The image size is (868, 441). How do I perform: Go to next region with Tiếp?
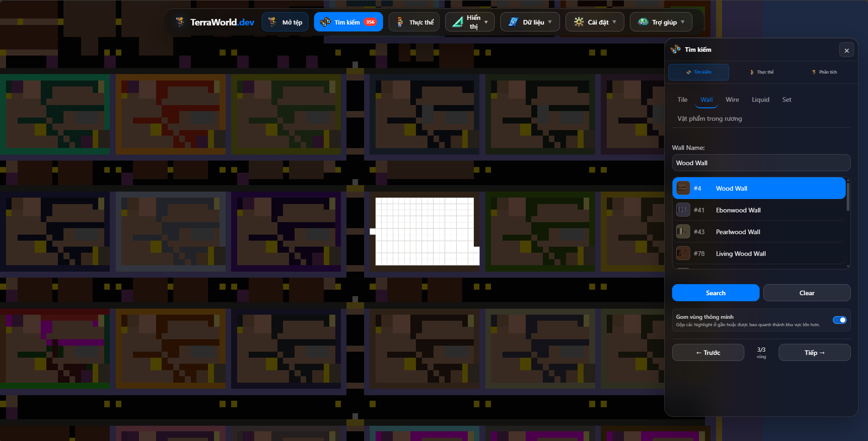pyautogui.click(x=814, y=353)
